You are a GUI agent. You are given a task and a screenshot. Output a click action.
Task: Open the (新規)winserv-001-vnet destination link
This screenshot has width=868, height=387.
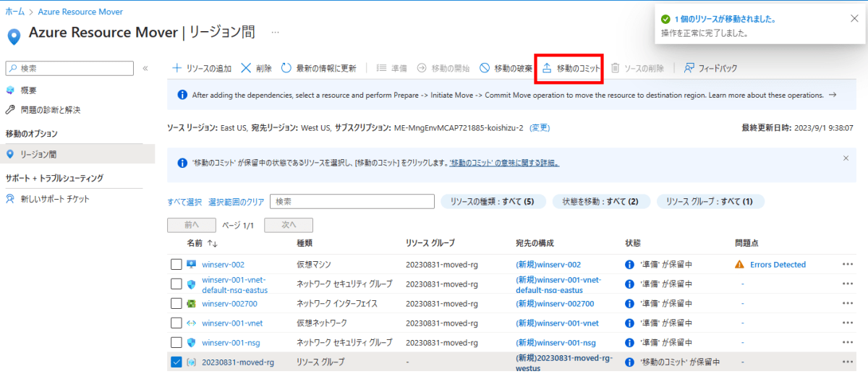coord(557,323)
